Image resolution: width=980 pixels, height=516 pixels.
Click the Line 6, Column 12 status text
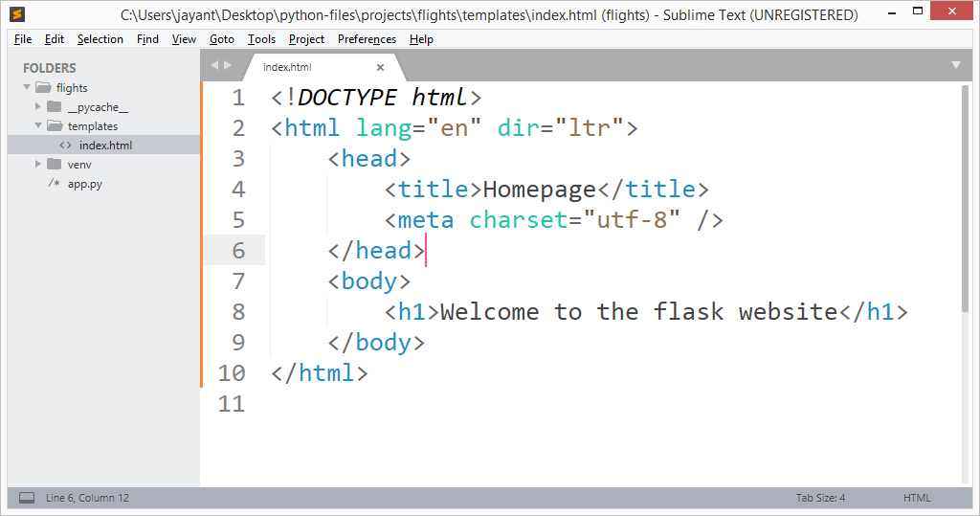[x=87, y=498]
